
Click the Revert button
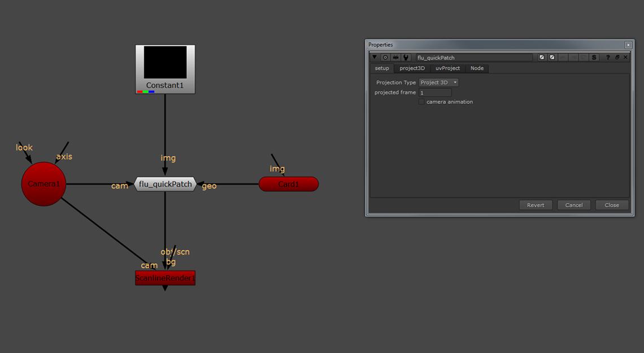click(x=536, y=205)
